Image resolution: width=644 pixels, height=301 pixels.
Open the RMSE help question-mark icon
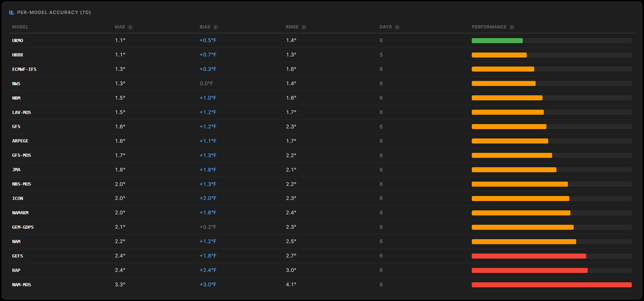(x=304, y=27)
